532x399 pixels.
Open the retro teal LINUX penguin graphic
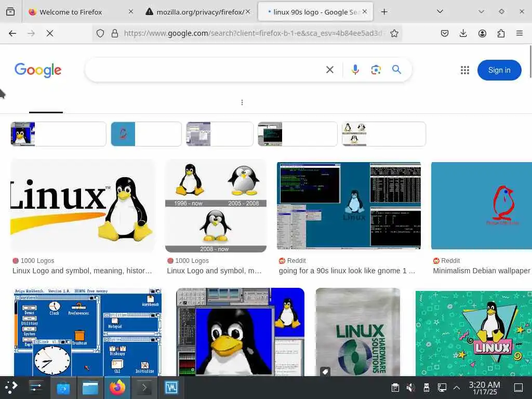[474, 333]
